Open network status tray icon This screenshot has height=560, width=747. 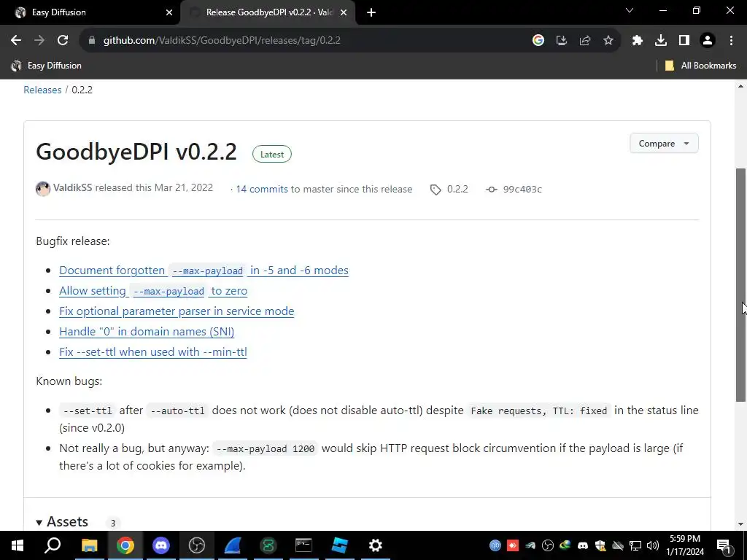pyautogui.click(x=635, y=545)
